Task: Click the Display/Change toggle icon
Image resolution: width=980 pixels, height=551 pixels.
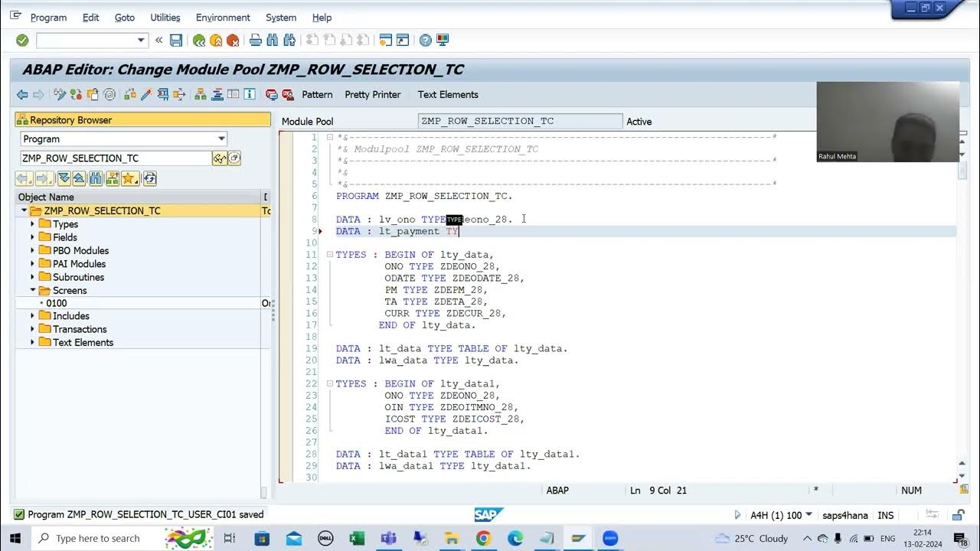Action: (60, 94)
